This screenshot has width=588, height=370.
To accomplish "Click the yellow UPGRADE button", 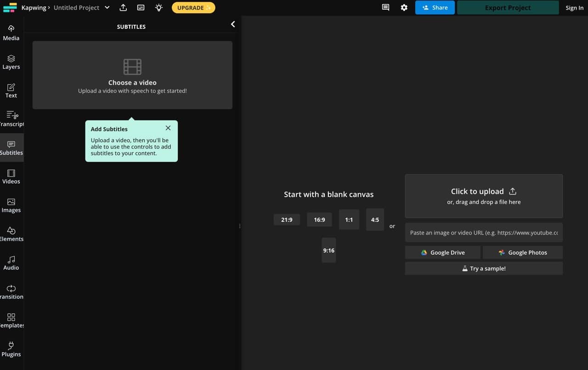I will coord(193,7).
